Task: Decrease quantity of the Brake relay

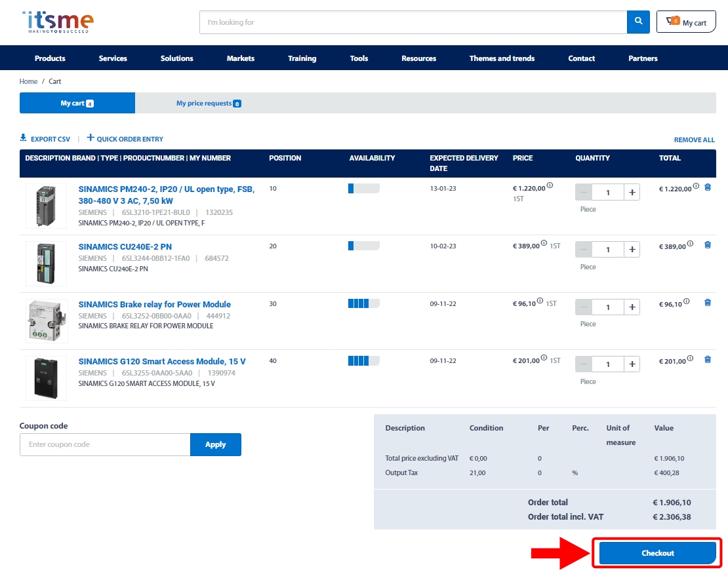Action: coord(584,307)
